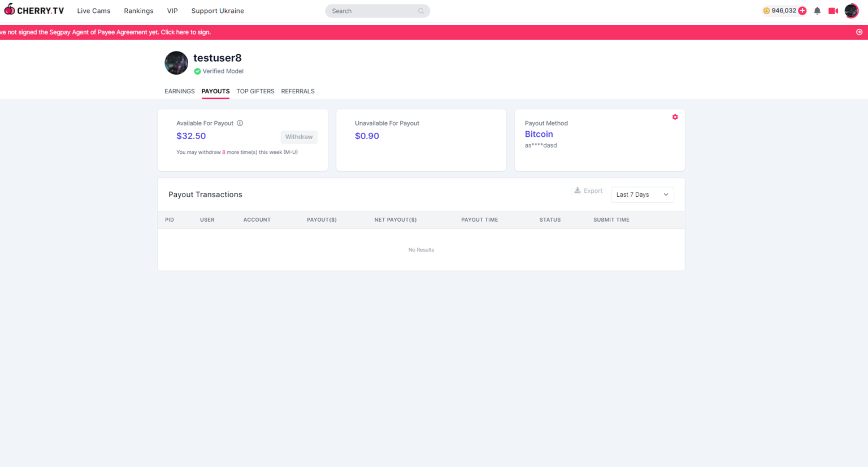Open your profile avatar menu
This screenshot has width=868, height=467.
tap(852, 10)
